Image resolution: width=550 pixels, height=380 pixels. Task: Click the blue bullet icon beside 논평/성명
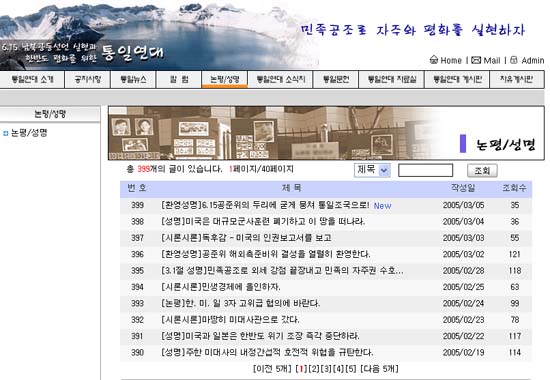5,133
